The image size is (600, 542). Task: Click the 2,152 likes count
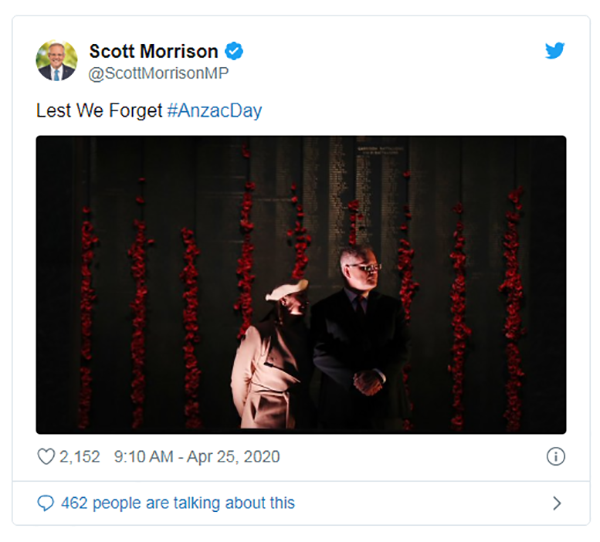coord(80,457)
